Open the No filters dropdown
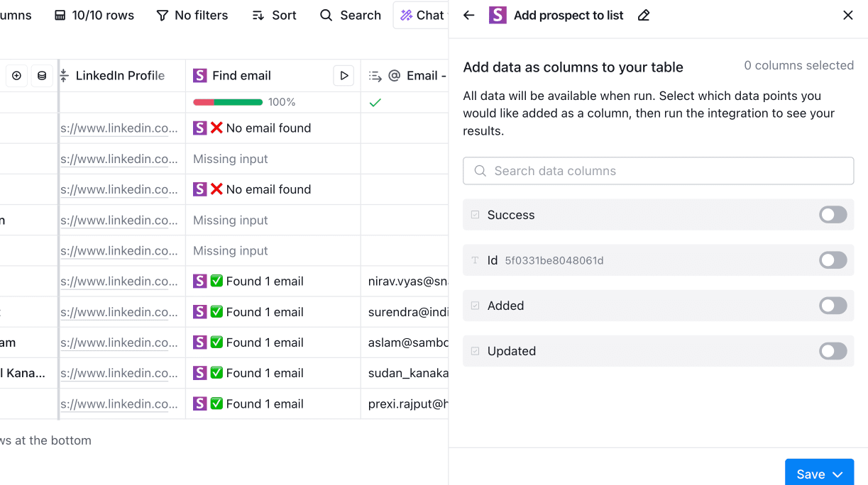The height and width of the screenshot is (485, 868). (x=192, y=16)
